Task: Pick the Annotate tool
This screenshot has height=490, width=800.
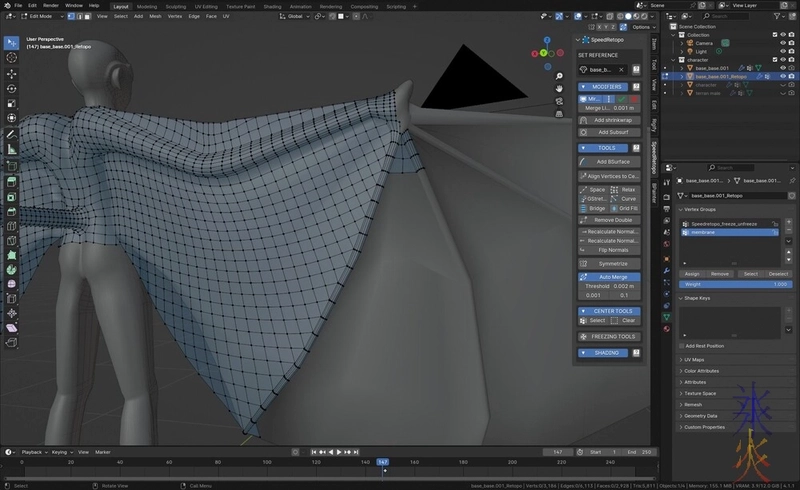Action: (x=11, y=134)
